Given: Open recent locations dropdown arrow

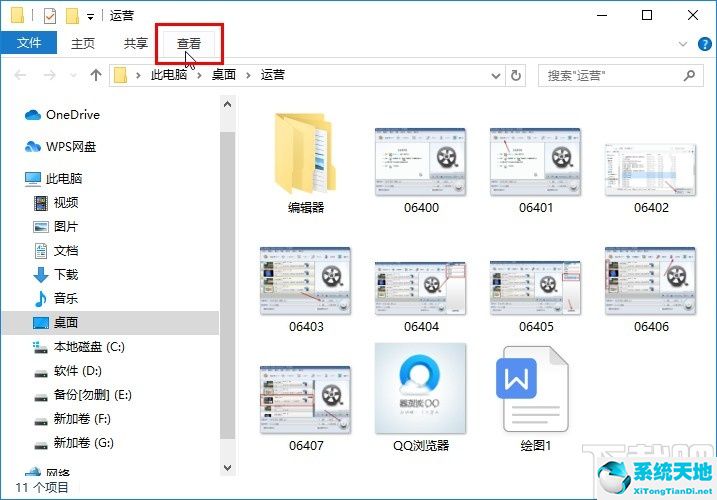Looking at the screenshot, I should [x=73, y=75].
